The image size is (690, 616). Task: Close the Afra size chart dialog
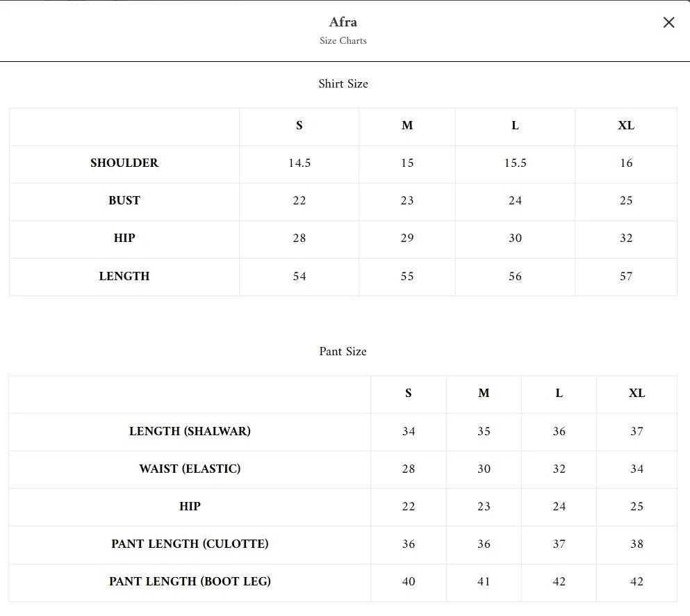[x=668, y=23]
